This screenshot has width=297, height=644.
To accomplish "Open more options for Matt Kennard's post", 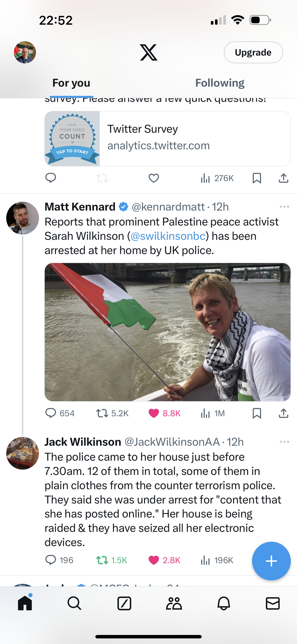I will point(284,207).
